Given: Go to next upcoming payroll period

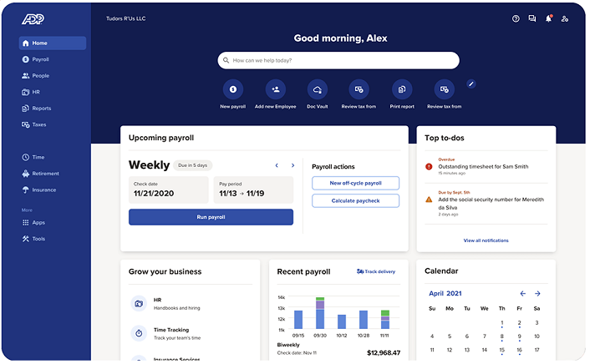Looking at the screenshot, I should coord(292,165).
